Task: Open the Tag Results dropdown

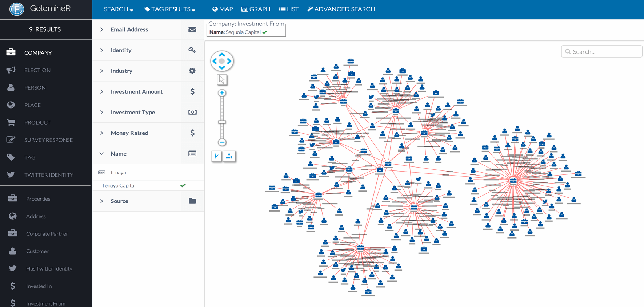Action: 170,9
